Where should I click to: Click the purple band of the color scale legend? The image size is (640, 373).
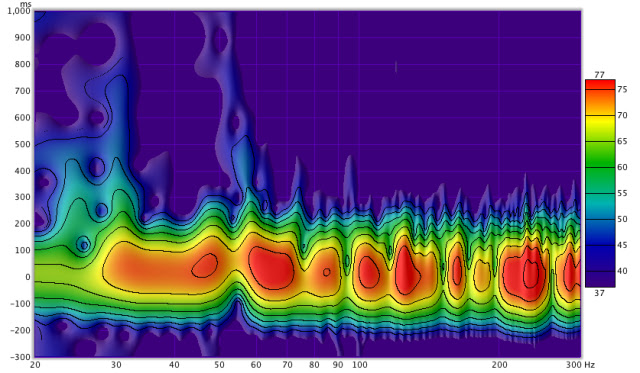point(600,279)
